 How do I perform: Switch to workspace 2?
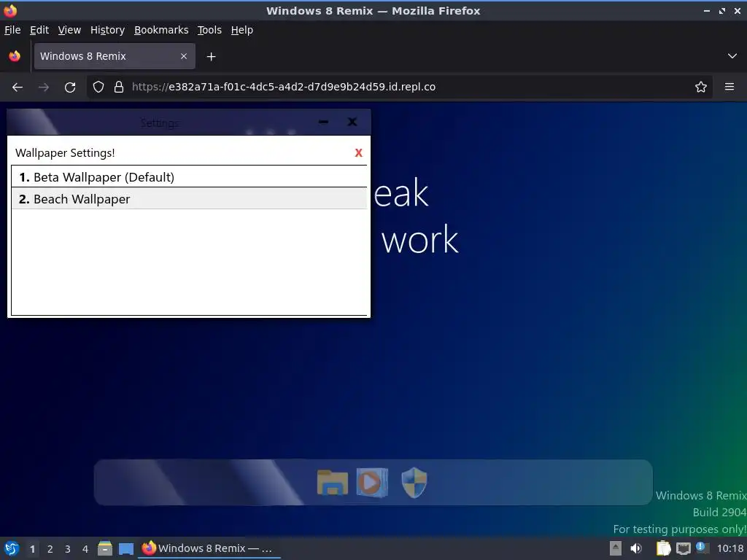(x=50, y=549)
